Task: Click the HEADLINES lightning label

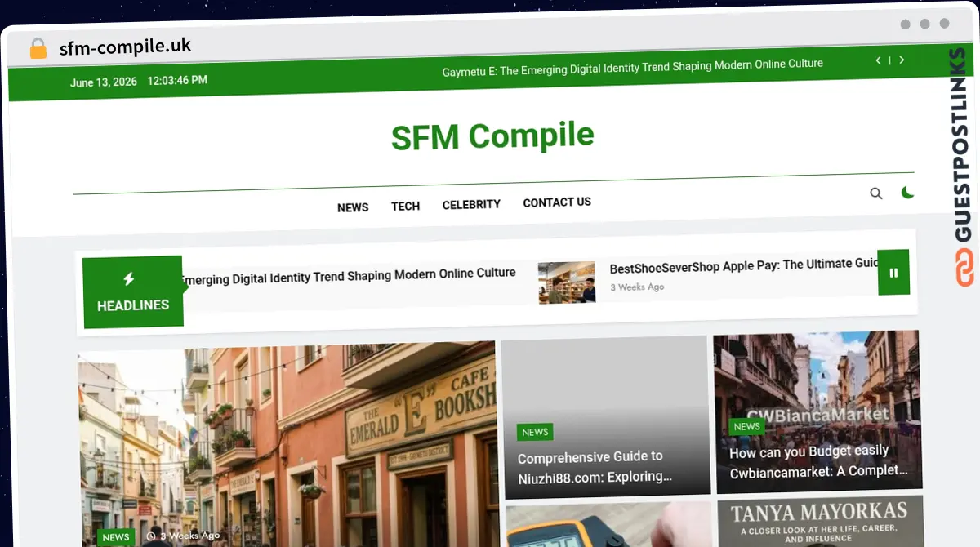Action: point(132,293)
